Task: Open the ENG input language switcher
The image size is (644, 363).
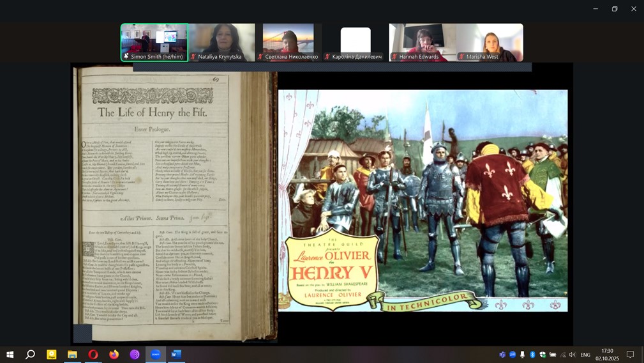Action: click(585, 355)
